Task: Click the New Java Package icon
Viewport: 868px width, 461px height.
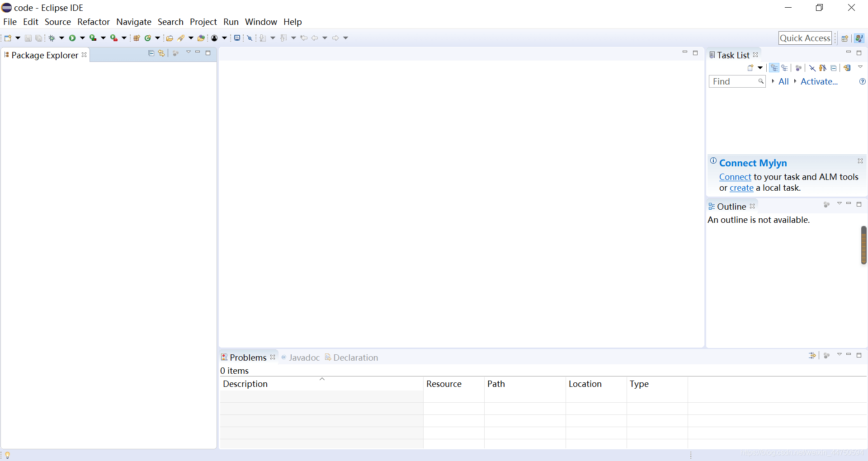Action: click(x=137, y=38)
